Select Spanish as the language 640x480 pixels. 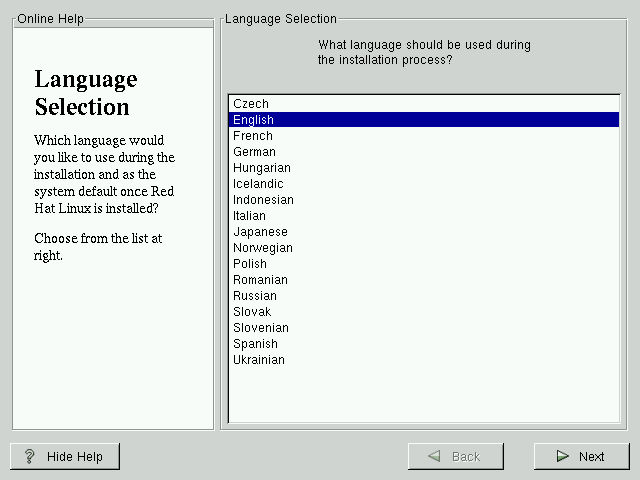tap(256, 344)
